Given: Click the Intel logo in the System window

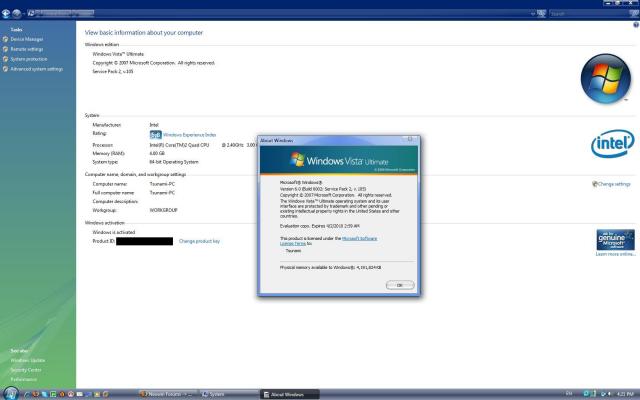Looking at the screenshot, I should (x=613, y=144).
